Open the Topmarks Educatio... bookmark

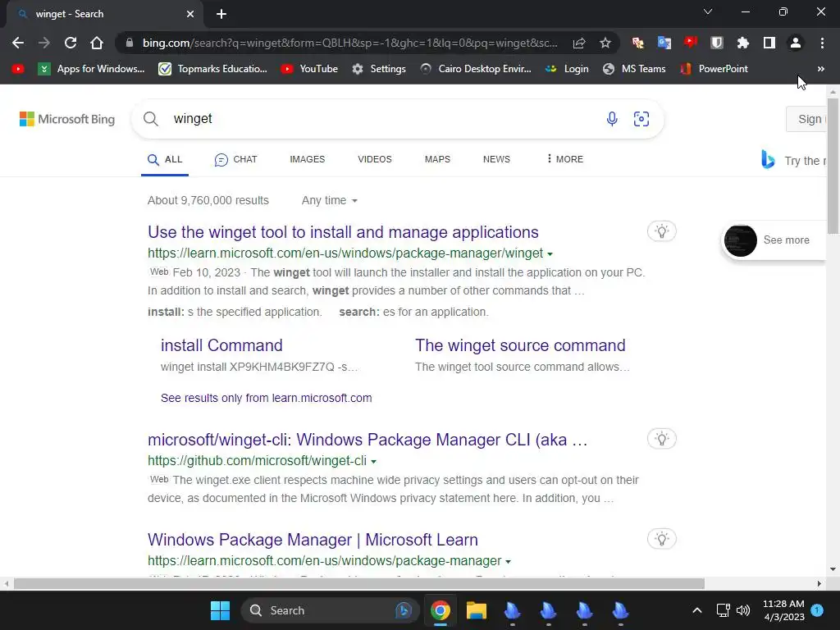(x=212, y=69)
